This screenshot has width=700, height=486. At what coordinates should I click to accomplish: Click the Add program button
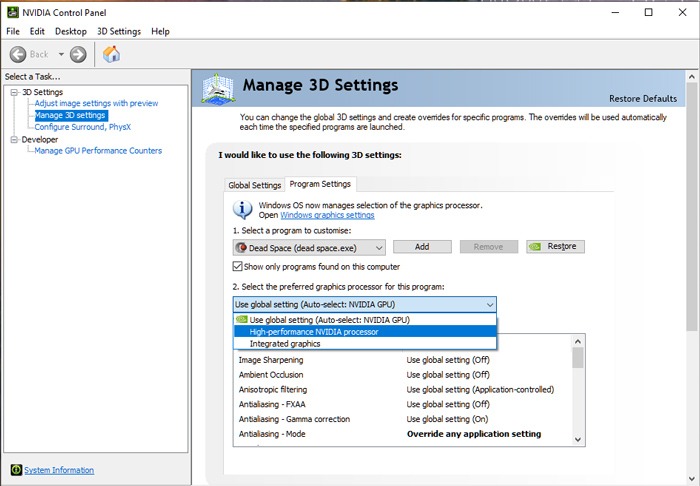pos(422,247)
